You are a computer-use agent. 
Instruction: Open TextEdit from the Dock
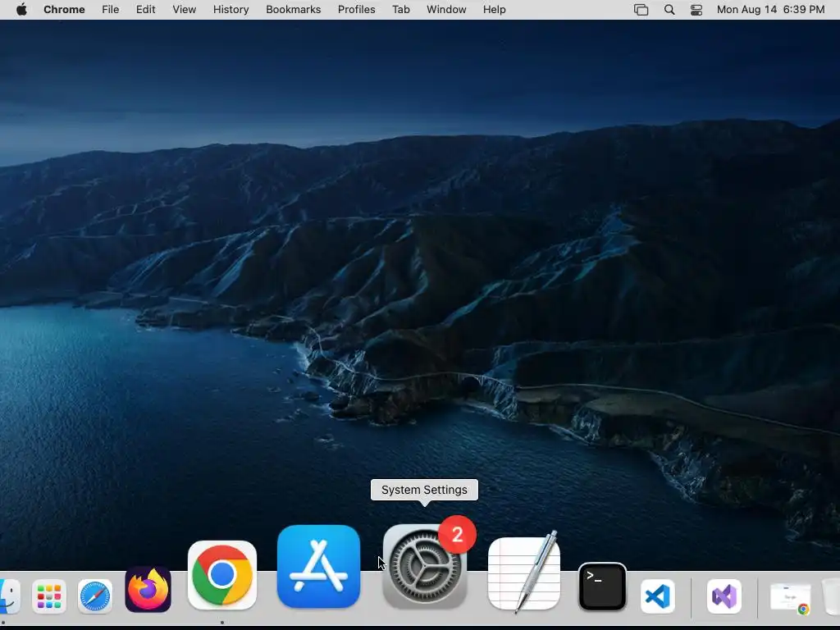point(524,573)
